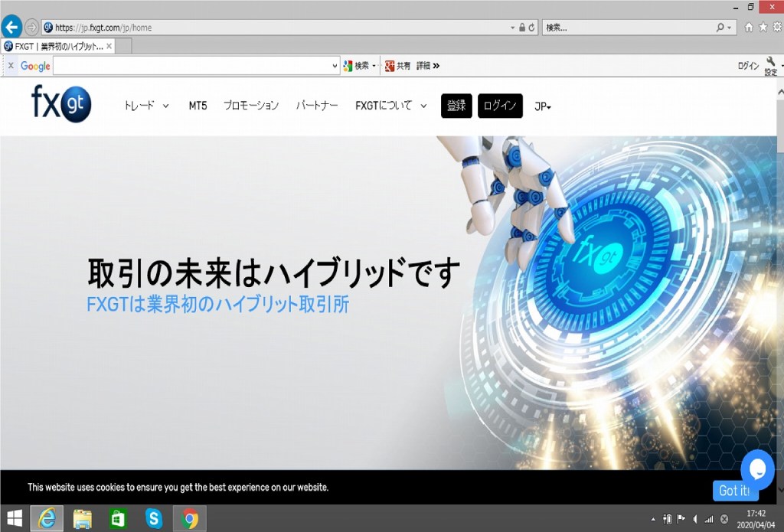Click the ログイン button on the site header
Image resolution: width=784 pixels, height=532 pixels.
pos(500,106)
